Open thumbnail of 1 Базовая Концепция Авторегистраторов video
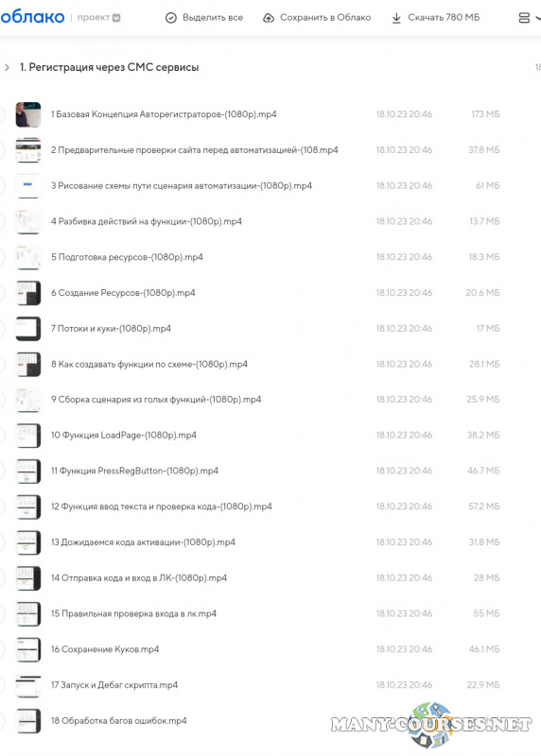This screenshot has width=541, height=756. (28, 114)
